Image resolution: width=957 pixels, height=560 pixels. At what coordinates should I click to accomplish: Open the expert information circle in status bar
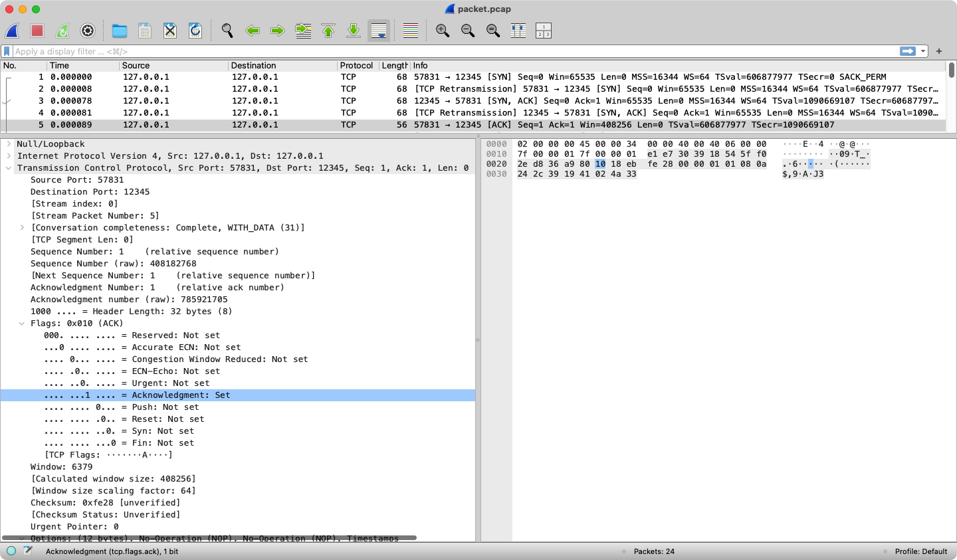(x=11, y=551)
